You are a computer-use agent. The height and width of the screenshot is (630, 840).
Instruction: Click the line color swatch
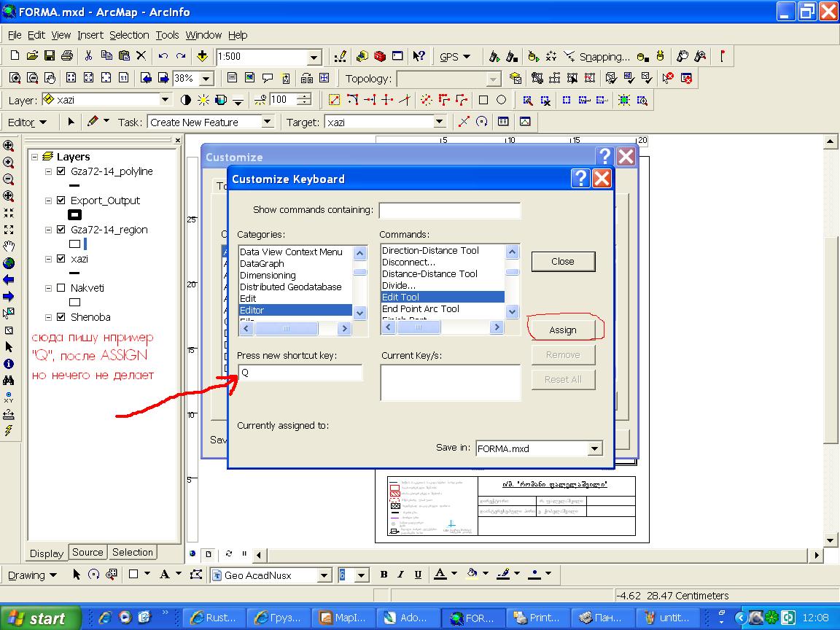(503, 575)
